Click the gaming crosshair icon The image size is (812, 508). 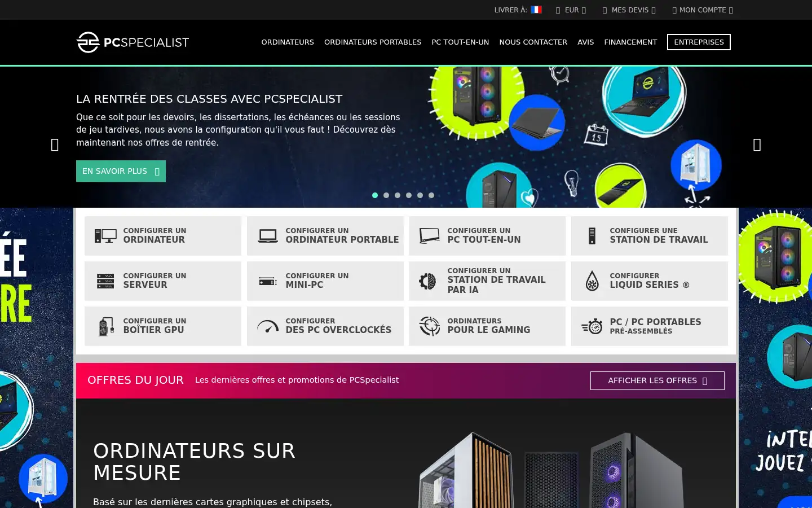pyautogui.click(x=430, y=326)
